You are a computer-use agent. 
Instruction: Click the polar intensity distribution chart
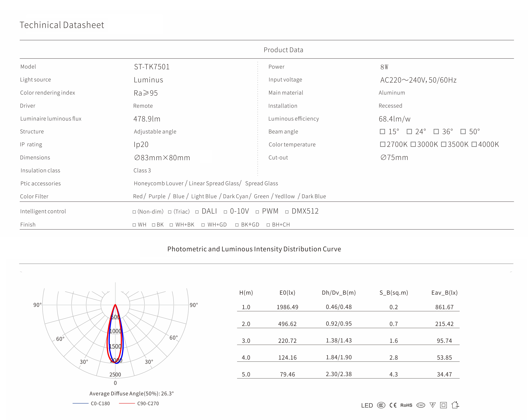tap(115, 333)
